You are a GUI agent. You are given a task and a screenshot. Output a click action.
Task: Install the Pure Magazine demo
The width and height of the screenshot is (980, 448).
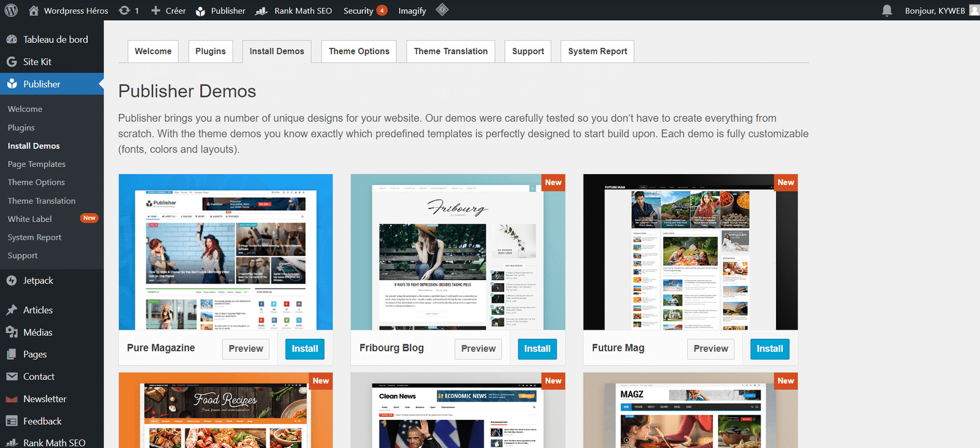click(x=304, y=349)
